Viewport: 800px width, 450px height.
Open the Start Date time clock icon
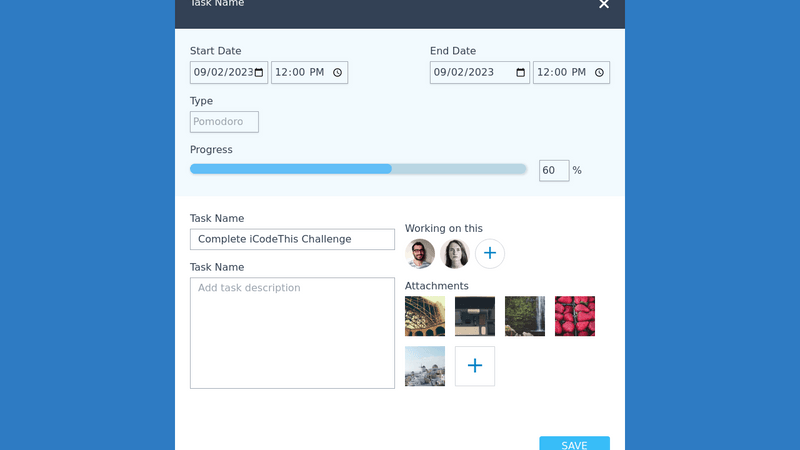coord(338,72)
